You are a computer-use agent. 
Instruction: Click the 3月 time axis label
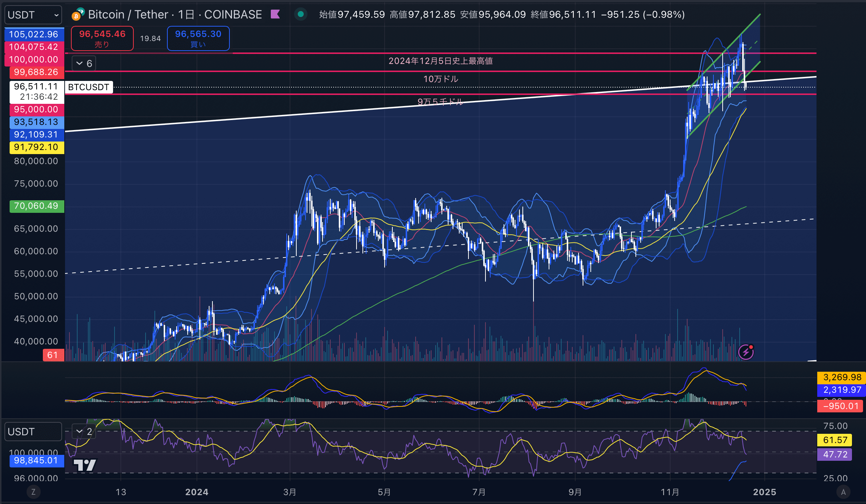290,492
